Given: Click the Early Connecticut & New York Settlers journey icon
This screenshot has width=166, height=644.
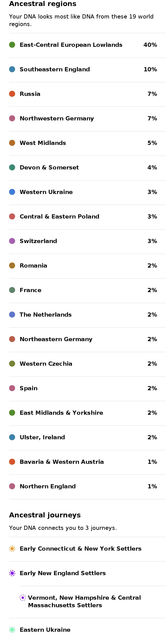Looking at the screenshot, I should coord(12,549).
